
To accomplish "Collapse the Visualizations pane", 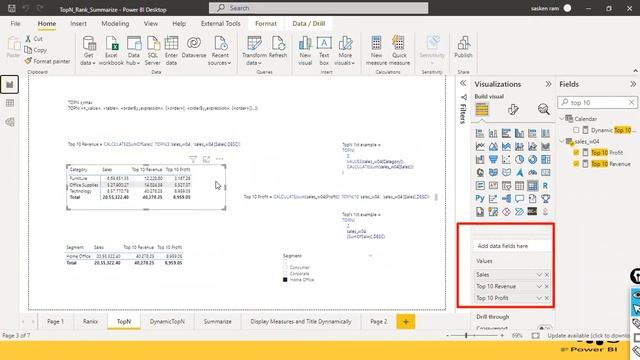I will click(x=548, y=84).
